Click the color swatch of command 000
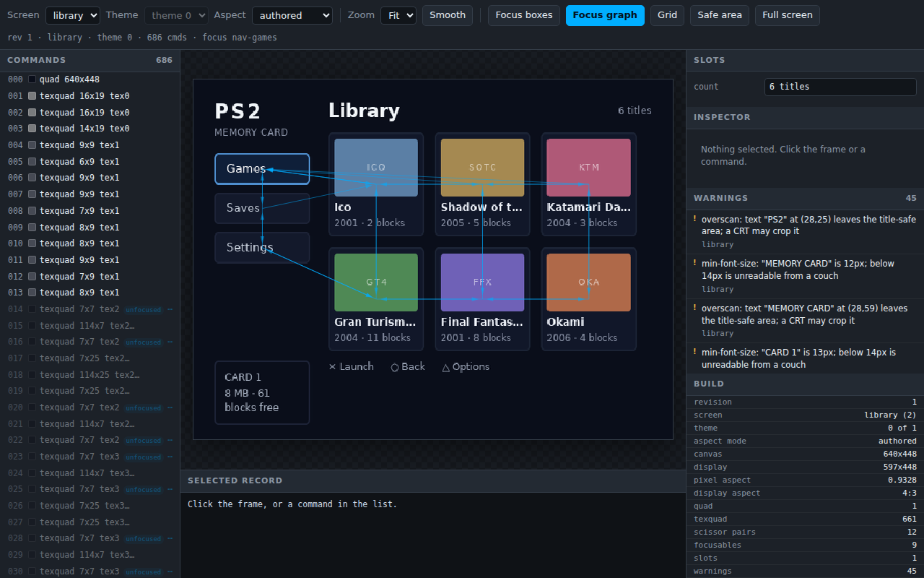This screenshot has height=578, width=924. pos(32,79)
